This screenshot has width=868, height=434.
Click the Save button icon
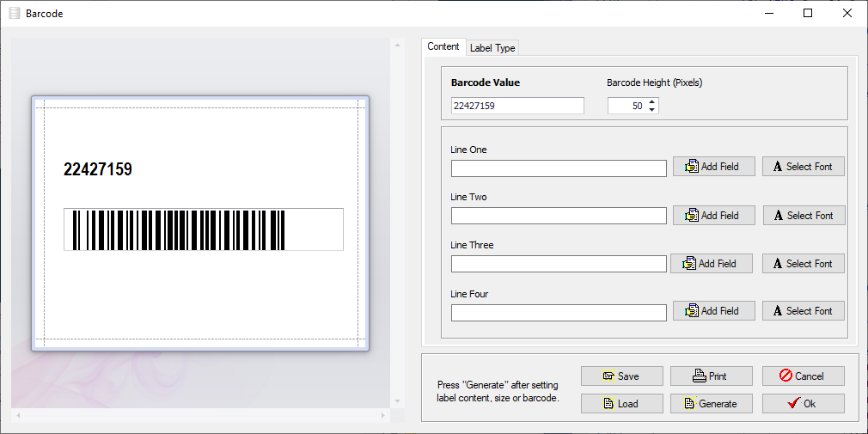click(x=621, y=376)
